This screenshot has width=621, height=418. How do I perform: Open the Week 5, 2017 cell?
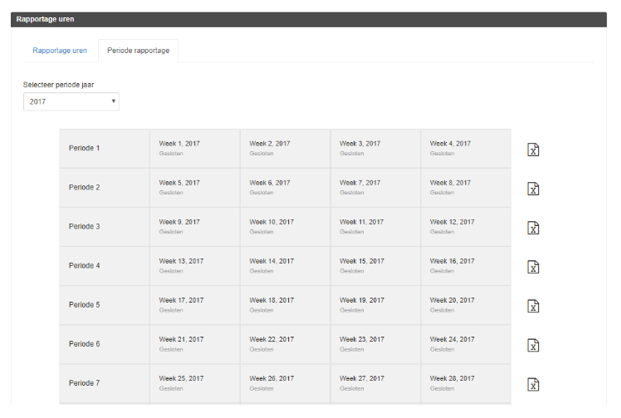pos(195,188)
